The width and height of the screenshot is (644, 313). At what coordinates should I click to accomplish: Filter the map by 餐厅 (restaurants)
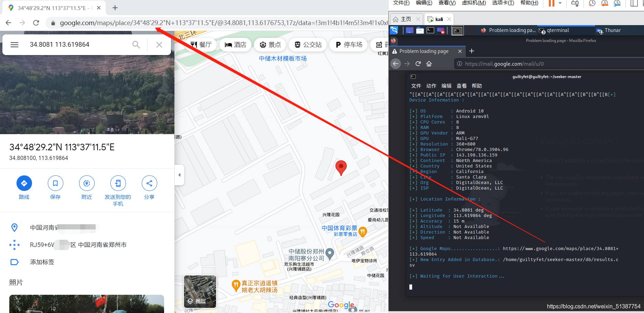[x=201, y=45]
